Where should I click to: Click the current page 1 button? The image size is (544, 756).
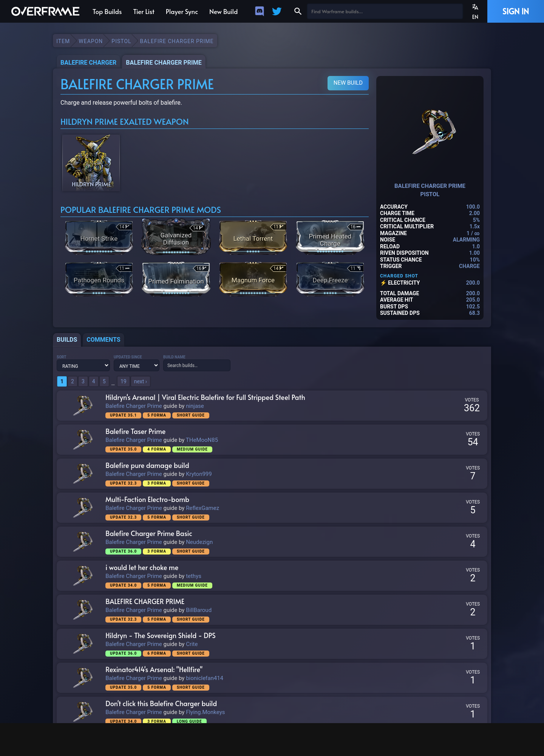62,381
